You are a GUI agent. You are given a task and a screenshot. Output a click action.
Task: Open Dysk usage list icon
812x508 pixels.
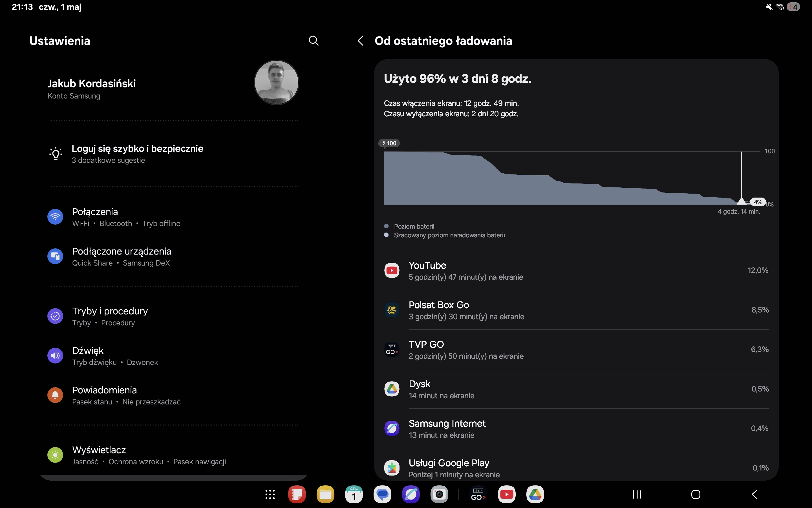(392, 389)
